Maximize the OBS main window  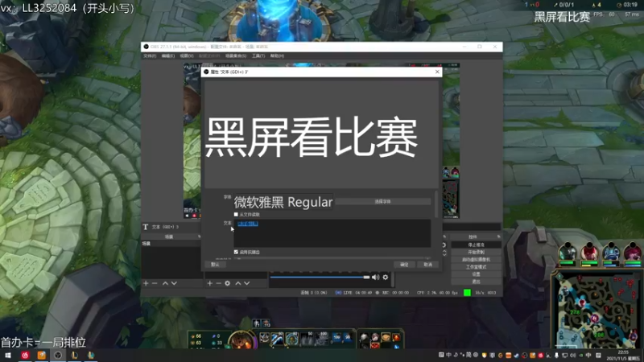coord(479,47)
